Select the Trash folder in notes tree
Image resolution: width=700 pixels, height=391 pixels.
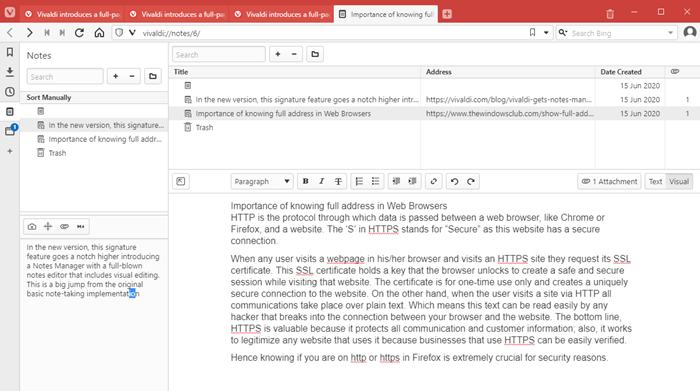[57, 153]
